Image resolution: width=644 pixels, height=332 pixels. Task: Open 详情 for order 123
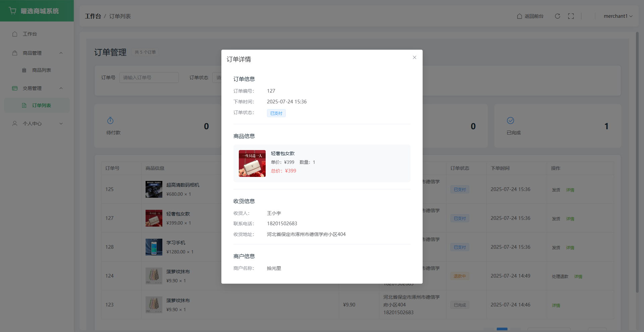556,305
